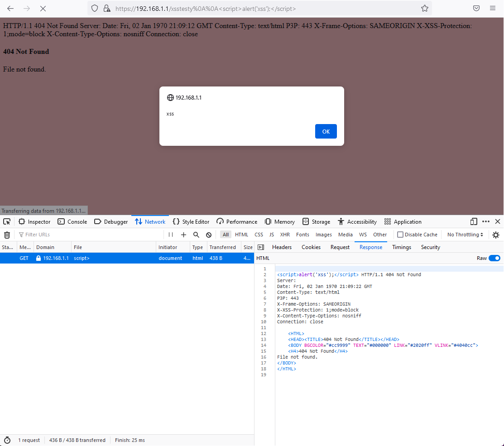
Task: Open the Security details tab
Action: [x=430, y=247]
